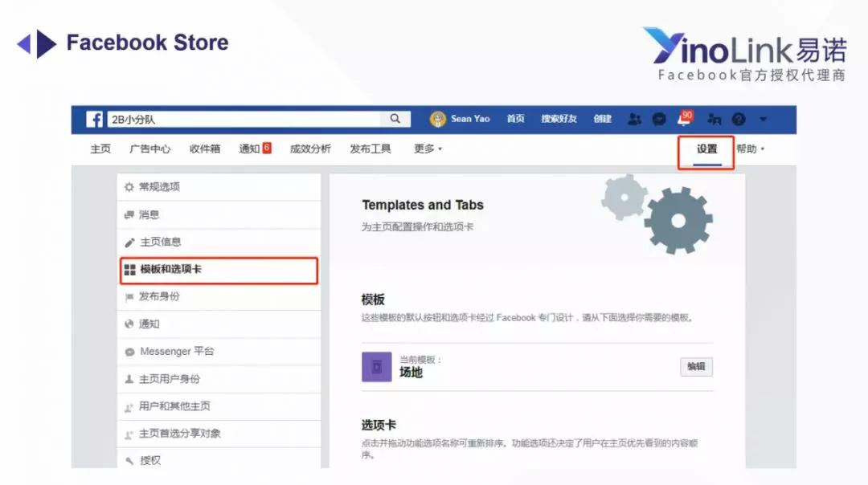
Task: Open the quick help question mark icon
Action: (738, 119)
